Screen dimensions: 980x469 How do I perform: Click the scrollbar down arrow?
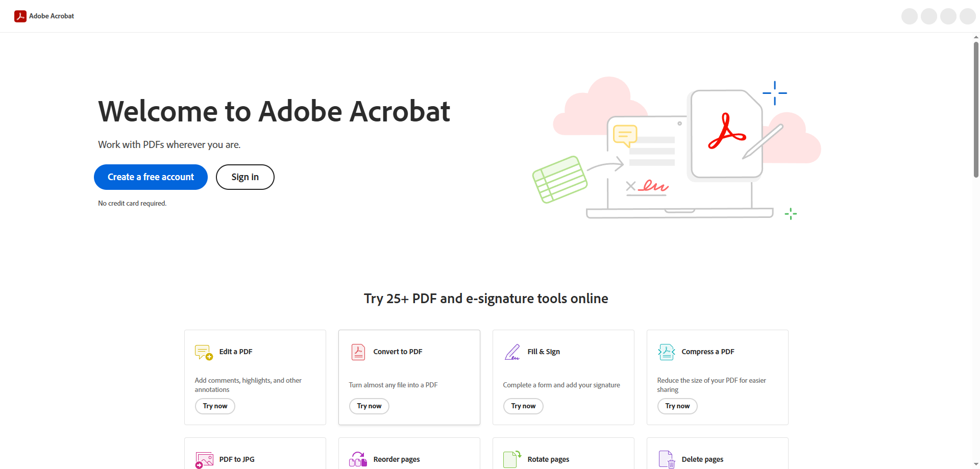point(976,464)
